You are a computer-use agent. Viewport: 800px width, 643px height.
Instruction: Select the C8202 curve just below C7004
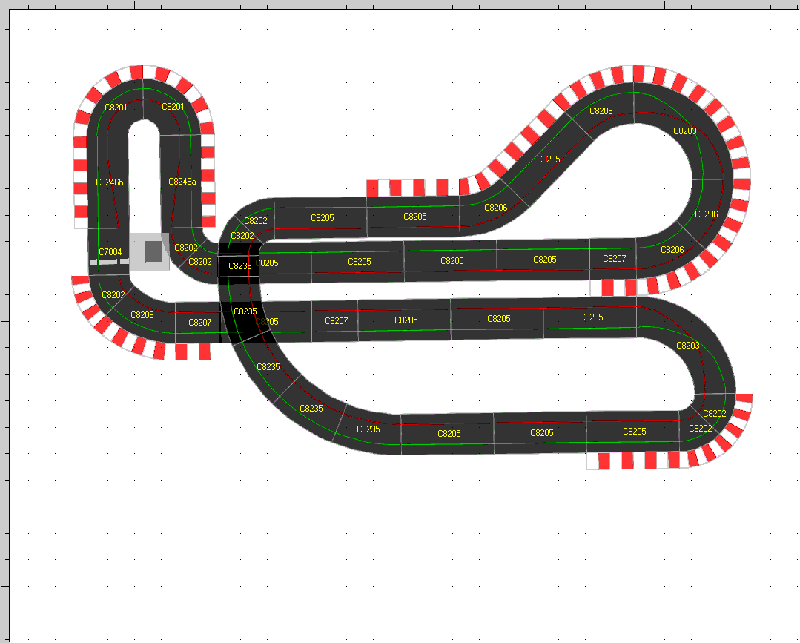coord(113,295)
